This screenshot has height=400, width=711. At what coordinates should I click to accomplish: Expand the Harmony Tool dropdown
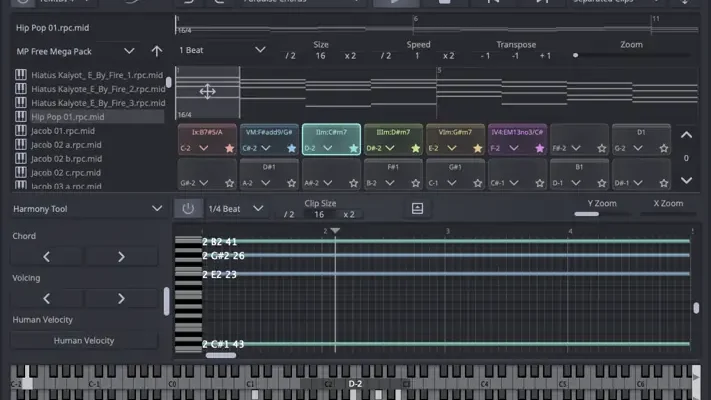tap(156, 208)
